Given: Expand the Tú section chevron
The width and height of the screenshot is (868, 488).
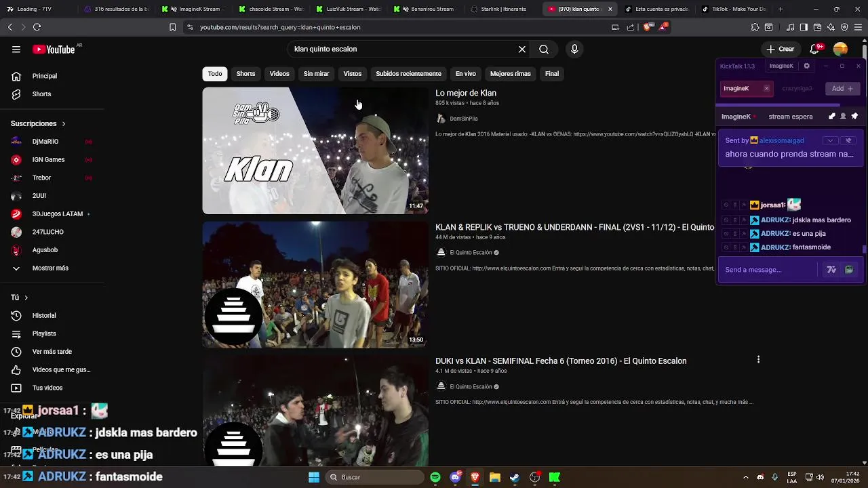Looking at the screenshot, I should coord(26,298).
